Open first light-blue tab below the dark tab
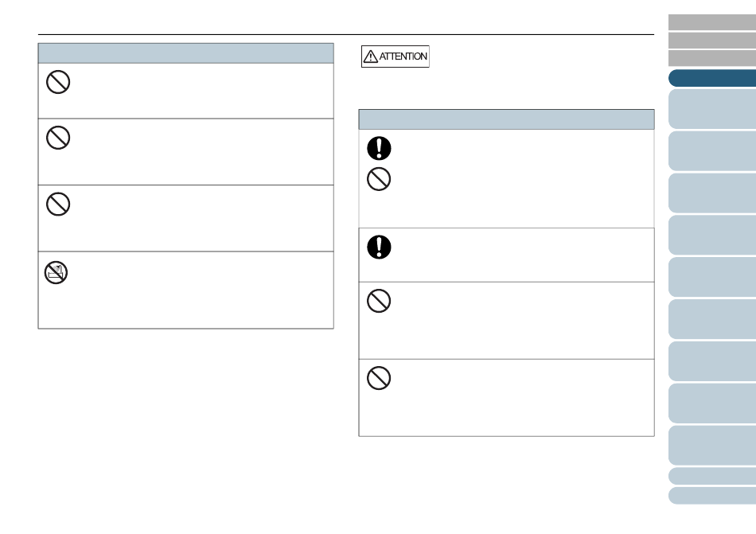 click(712, 109)
